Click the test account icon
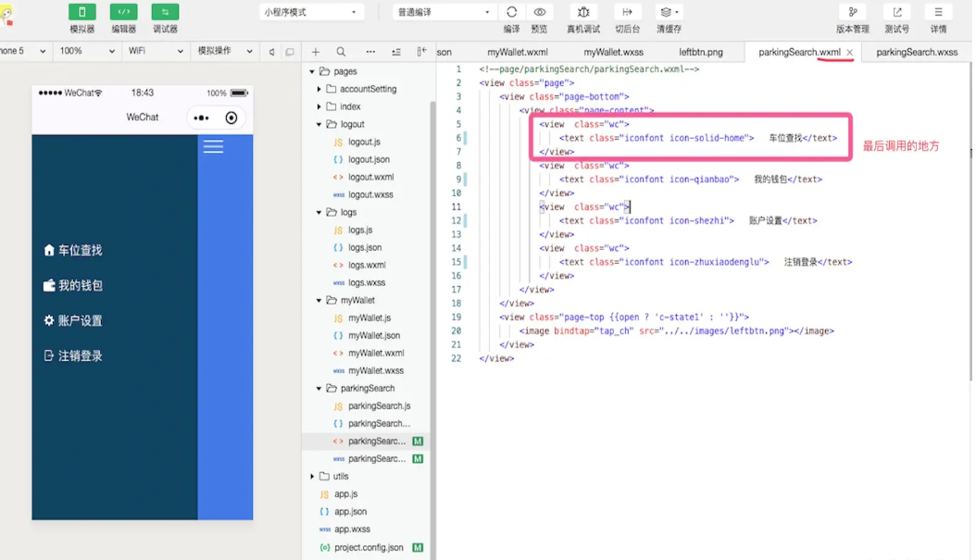The image size is (976, 560). coord(897,12)
